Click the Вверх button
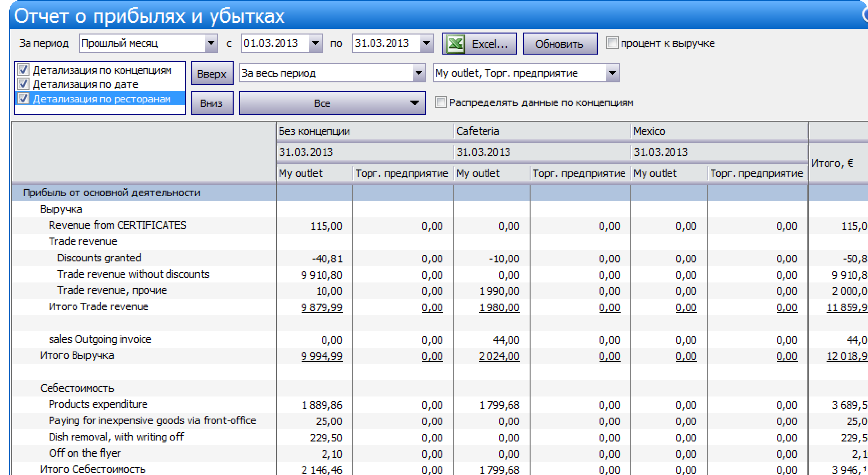The image size is (868, 475). (212, 73)
